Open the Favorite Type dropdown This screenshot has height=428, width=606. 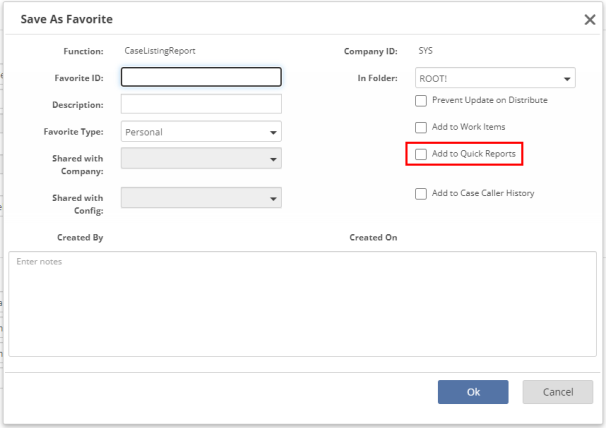tap(201, 131)
